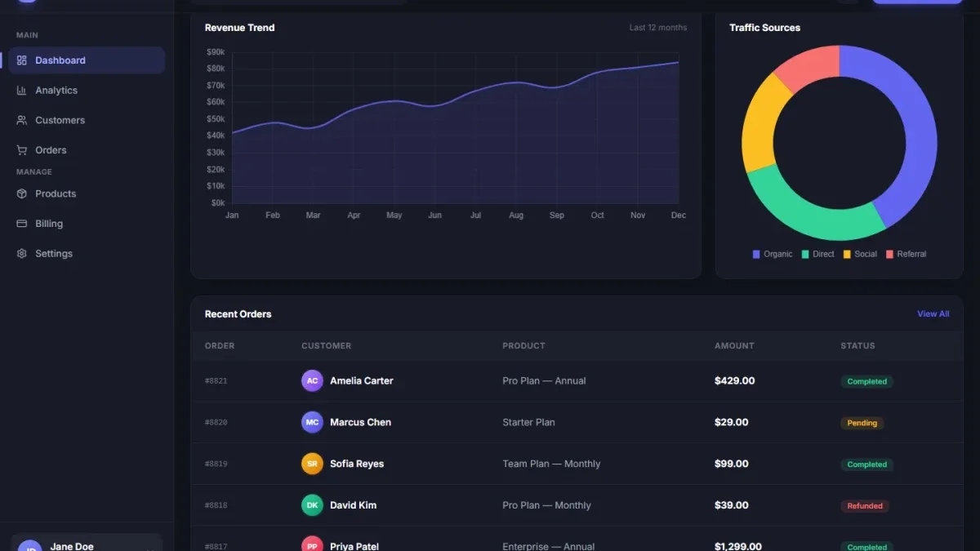Screen dimensions: 980x551
Task: Click the Dashboard grid icon
Action: pos(22,60)
